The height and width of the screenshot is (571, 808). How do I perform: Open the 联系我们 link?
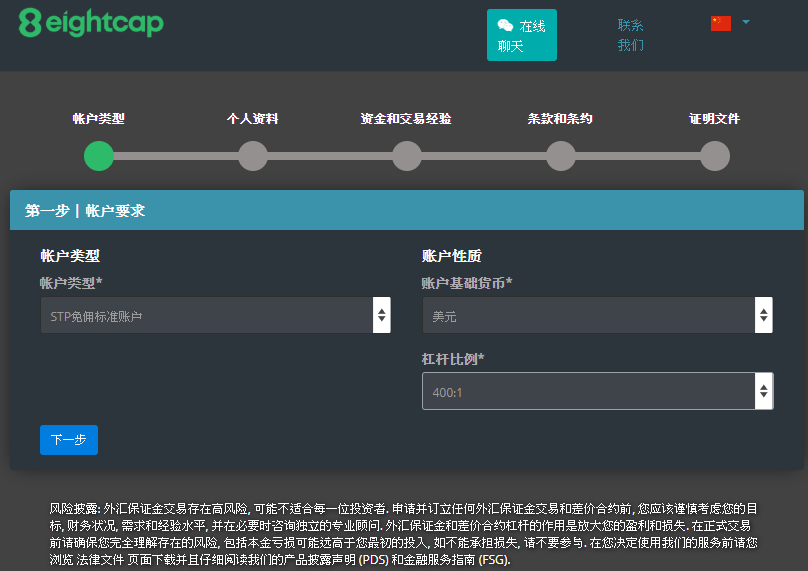(631, 35)
